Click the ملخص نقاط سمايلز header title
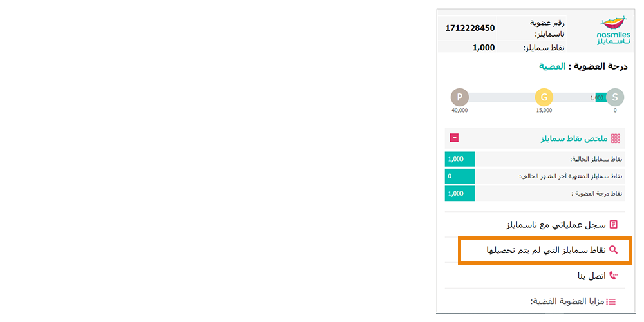This screenshot has width=644, height=322. [574, 138]
